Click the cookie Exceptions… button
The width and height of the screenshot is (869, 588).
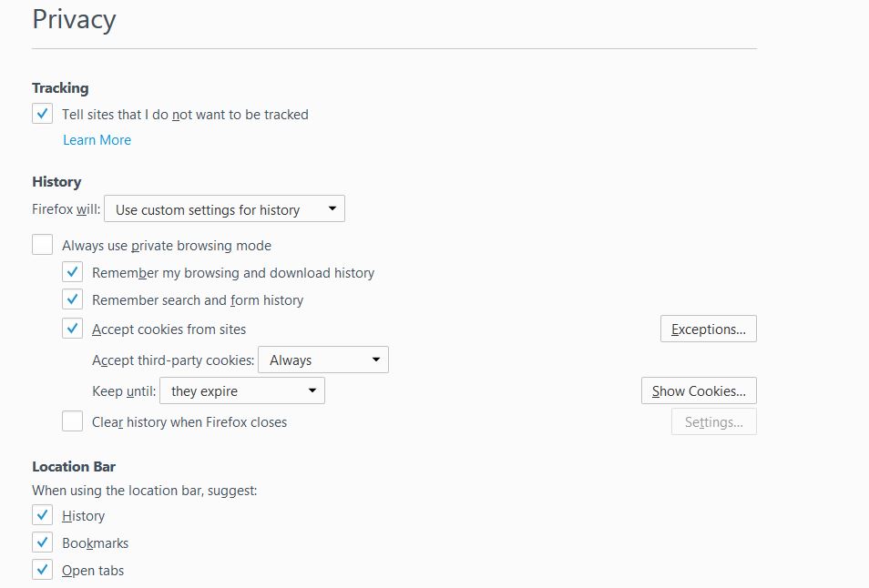(x=709, y=329)
